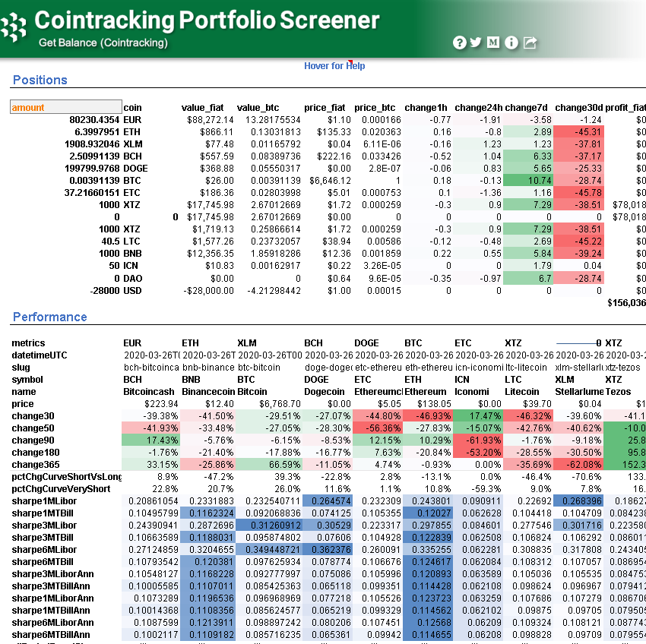
Task: Click the 'change24h' column header
Action: point(479,108)
